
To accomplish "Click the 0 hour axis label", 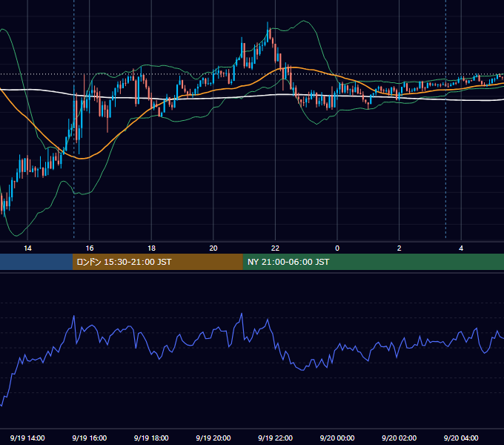I will tap(337, 248).
